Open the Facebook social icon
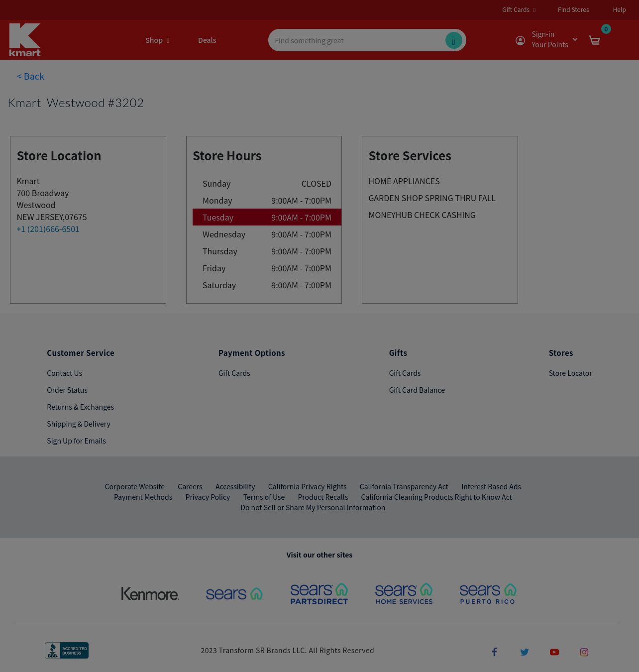639x672 pixels. 494,652
